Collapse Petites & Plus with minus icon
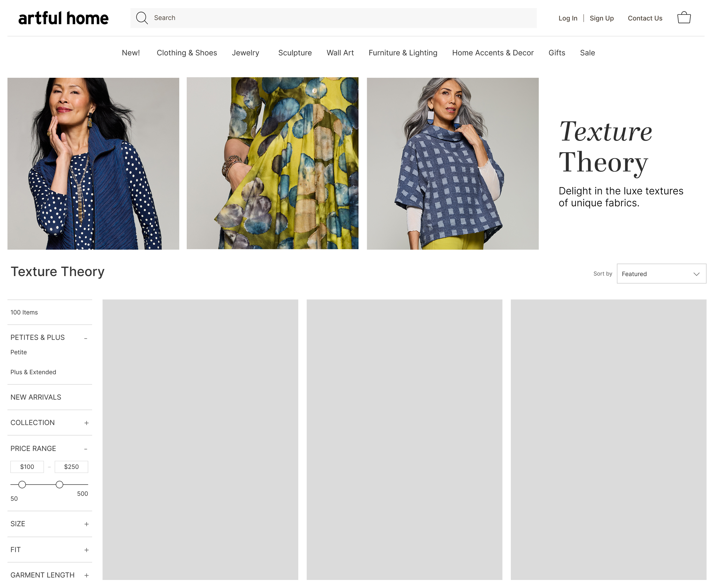Viewport: 717px width, 588px height. tap(86, 338)
